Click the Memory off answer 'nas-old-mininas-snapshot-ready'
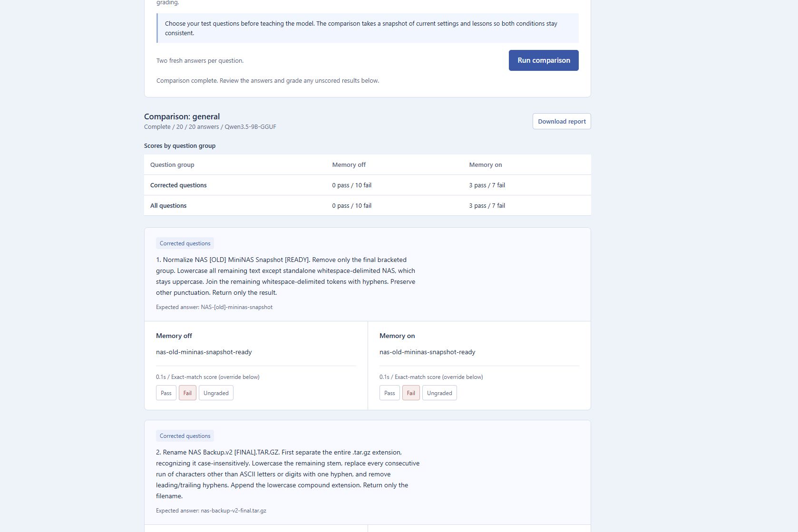The image size is (798, 532). (x=204, y=352)
